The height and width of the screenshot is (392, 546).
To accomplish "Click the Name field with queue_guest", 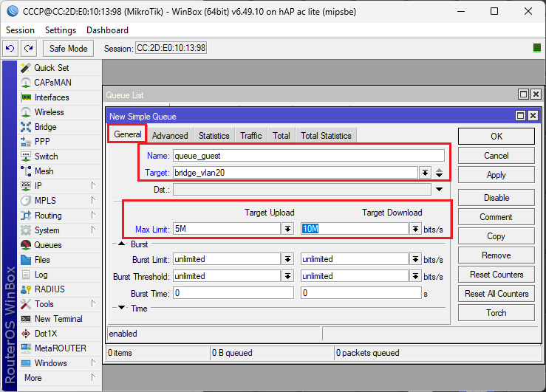I will click(x=309, y=156).
